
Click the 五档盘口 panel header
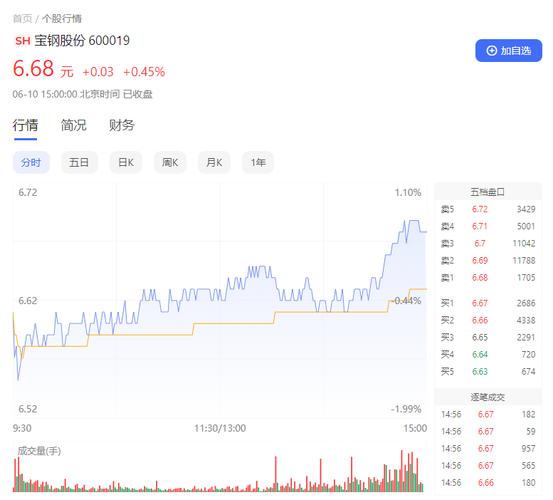point(487,192)
